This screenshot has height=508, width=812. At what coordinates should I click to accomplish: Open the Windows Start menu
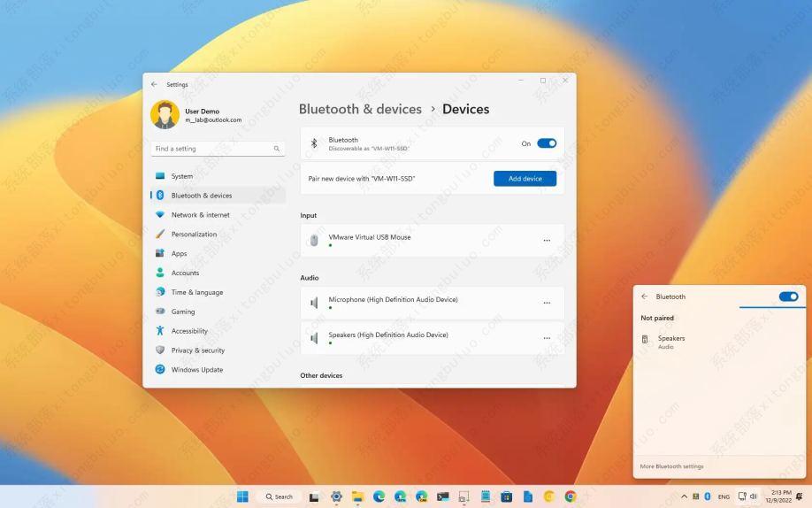point(242,496)
